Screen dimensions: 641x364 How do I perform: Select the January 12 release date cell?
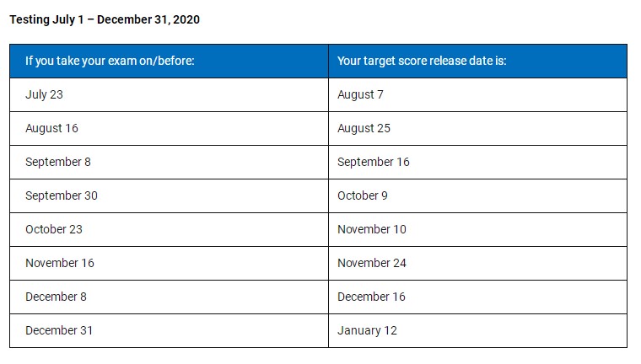pos(367,331)
